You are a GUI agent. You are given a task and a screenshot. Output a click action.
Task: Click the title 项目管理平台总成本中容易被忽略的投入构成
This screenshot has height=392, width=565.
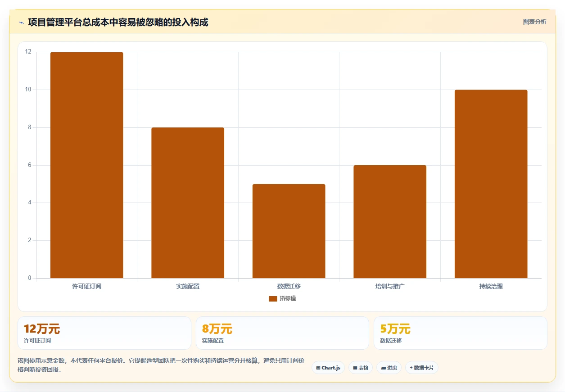point(118,22)
